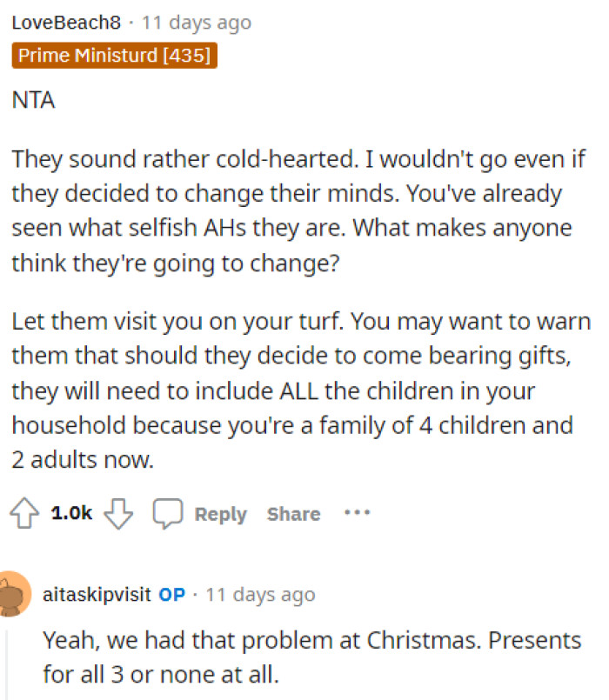Open the comment reply box via speech bubble icon
This screenshot has height=700, width=609.
(169, 513)
